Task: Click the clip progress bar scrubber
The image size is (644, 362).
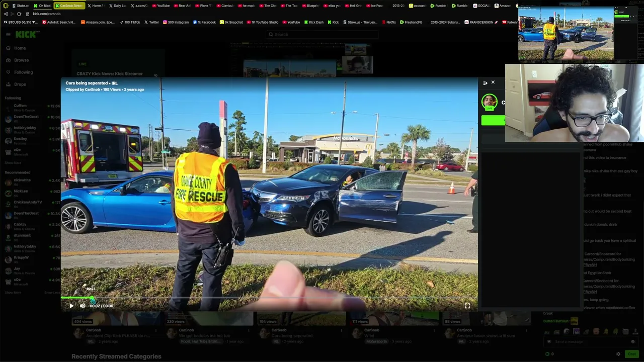Action: pyautogui.click(x=92, y=298)
